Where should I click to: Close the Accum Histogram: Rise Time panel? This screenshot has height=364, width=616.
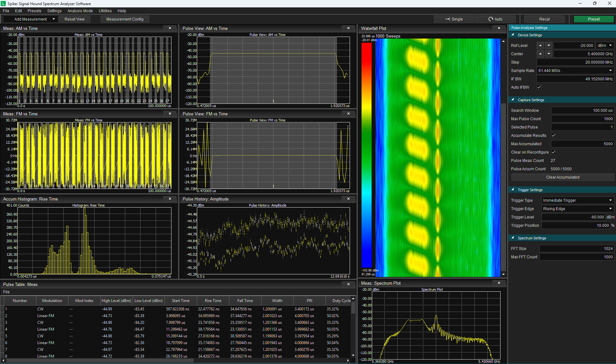170,199
